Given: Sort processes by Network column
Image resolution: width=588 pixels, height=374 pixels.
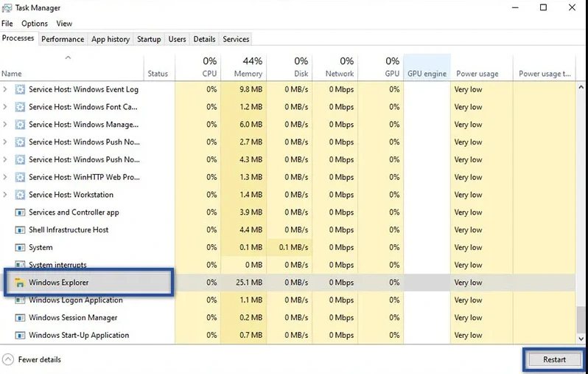Looking at the screenshot, I should coord(335,68).
